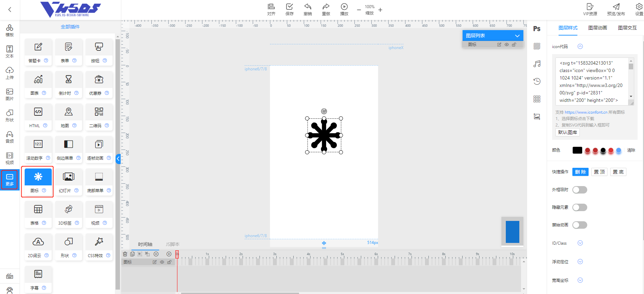
Task: Select the 图标 icon plugin
Action: coord(38,182)
